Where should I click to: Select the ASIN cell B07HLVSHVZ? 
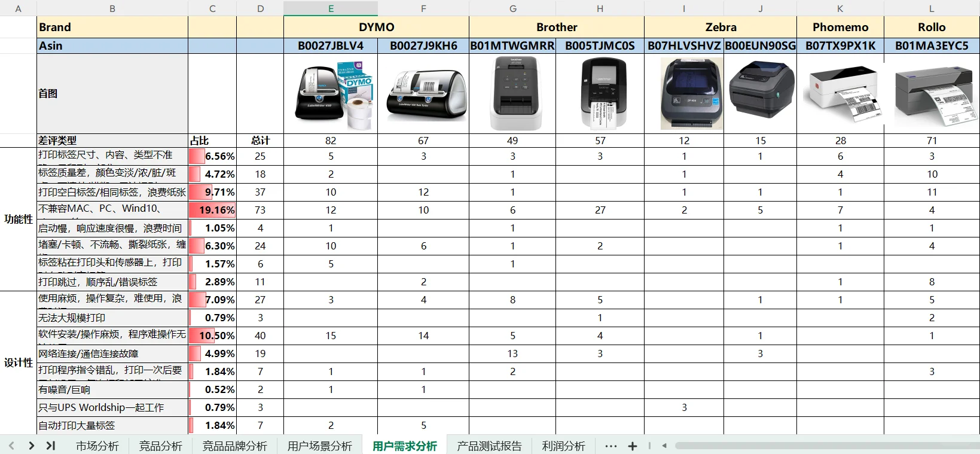point(684,46)
